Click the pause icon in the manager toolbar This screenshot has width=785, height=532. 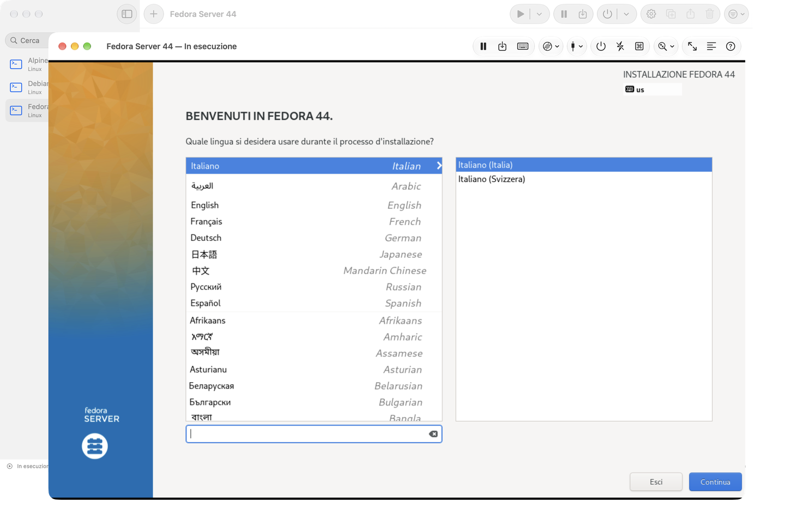[x=564, y=14]
